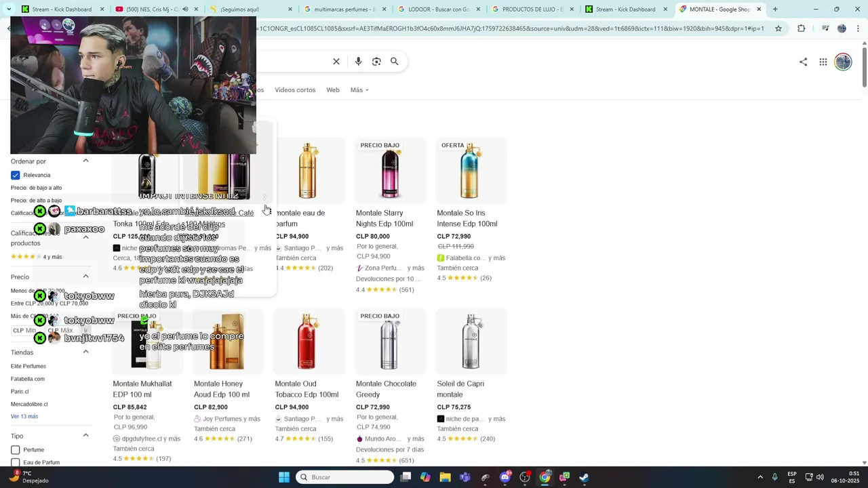Show more stores with Ver 13 más
The image size is (868, 488).
(x=24, y=417)
